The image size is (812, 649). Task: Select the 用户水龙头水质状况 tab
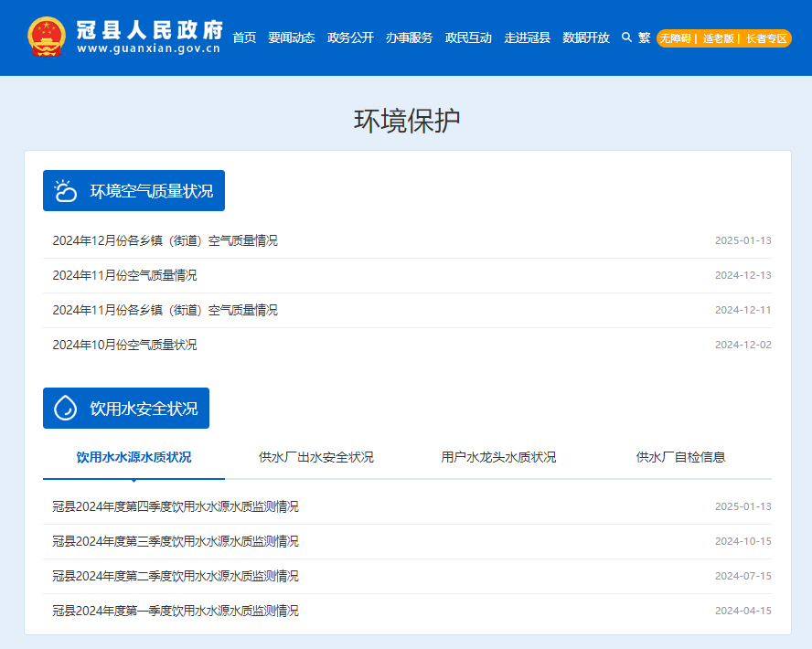pos(498,457)
